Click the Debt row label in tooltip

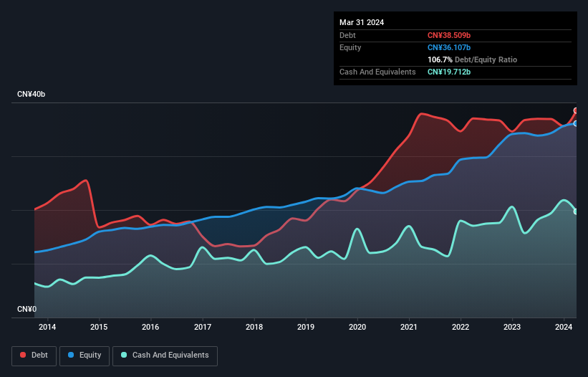pos(347,35)
